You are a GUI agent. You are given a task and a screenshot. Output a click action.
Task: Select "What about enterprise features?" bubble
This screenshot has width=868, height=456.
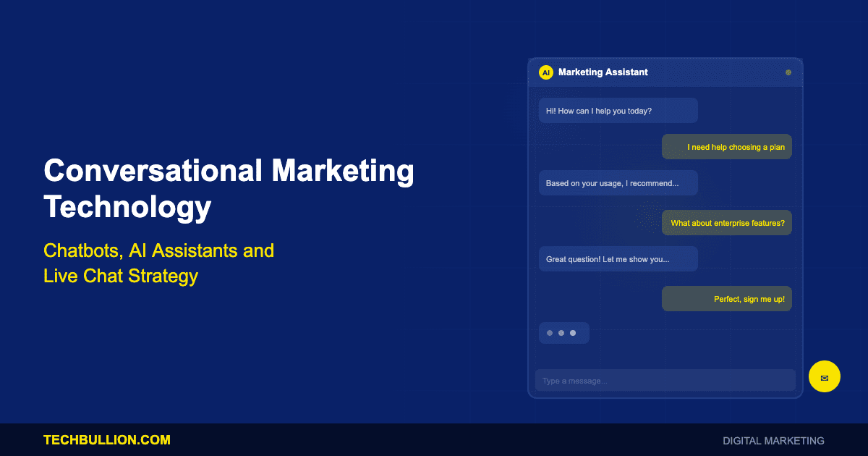click(x=726, y=223)
